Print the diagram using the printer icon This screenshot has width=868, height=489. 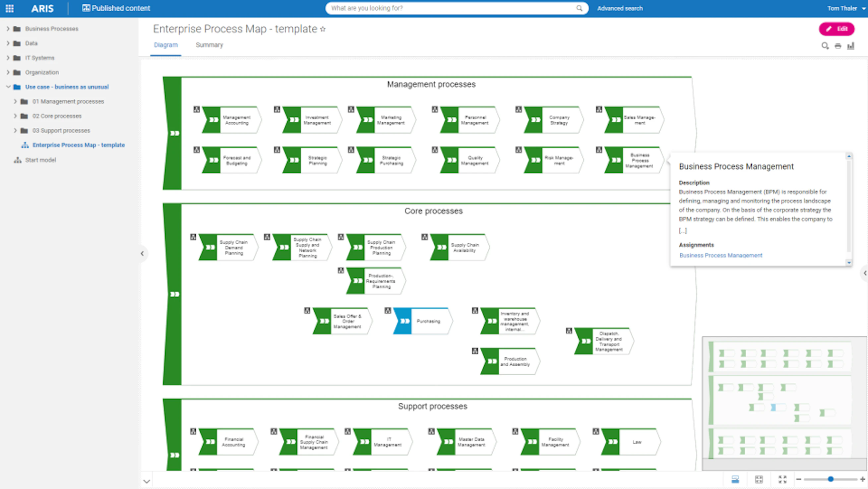click(838, 45)
